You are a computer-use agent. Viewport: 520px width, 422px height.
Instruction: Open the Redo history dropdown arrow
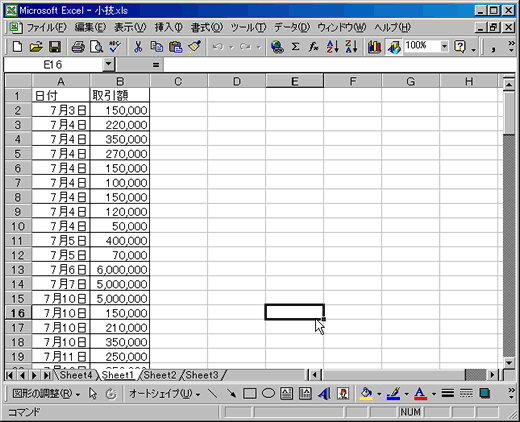point(259,47)
